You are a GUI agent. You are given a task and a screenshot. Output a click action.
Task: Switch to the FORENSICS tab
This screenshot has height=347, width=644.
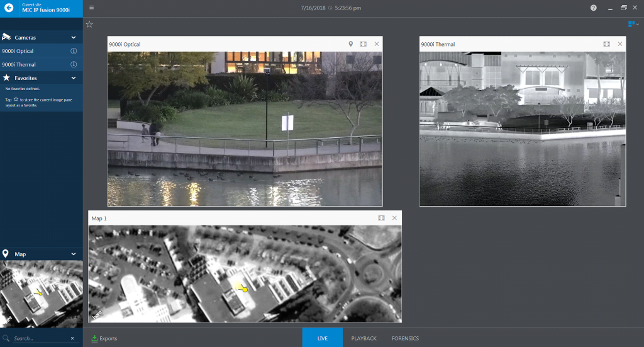tap(405, 338)
